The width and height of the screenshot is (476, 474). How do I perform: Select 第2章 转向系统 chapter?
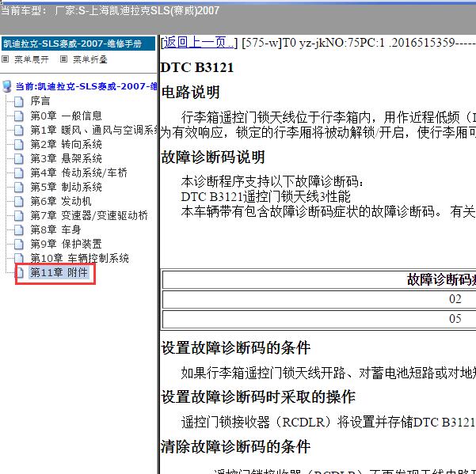coord(66,144)
